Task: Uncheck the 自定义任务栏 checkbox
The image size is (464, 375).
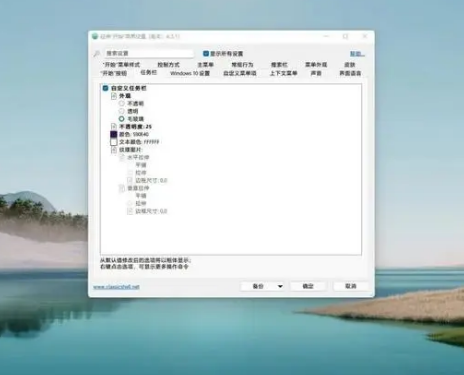Action: (x=105, y=88)
